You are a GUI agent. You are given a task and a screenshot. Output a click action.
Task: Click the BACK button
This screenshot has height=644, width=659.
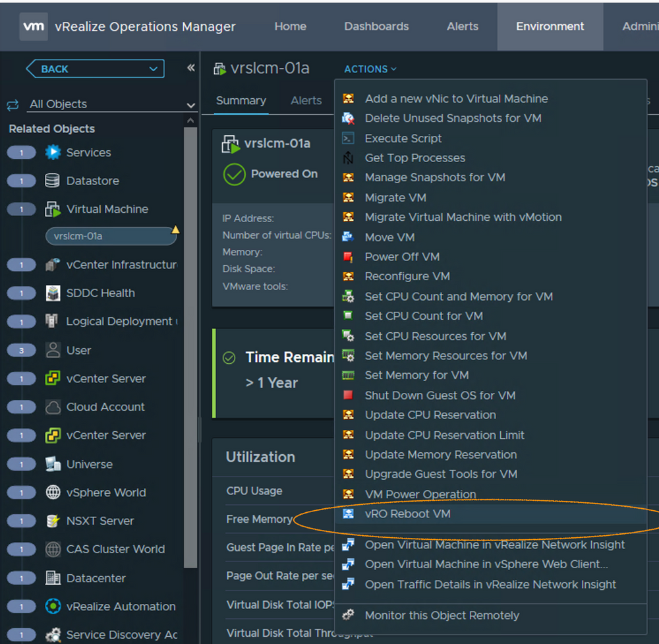[x=94, y=69]
